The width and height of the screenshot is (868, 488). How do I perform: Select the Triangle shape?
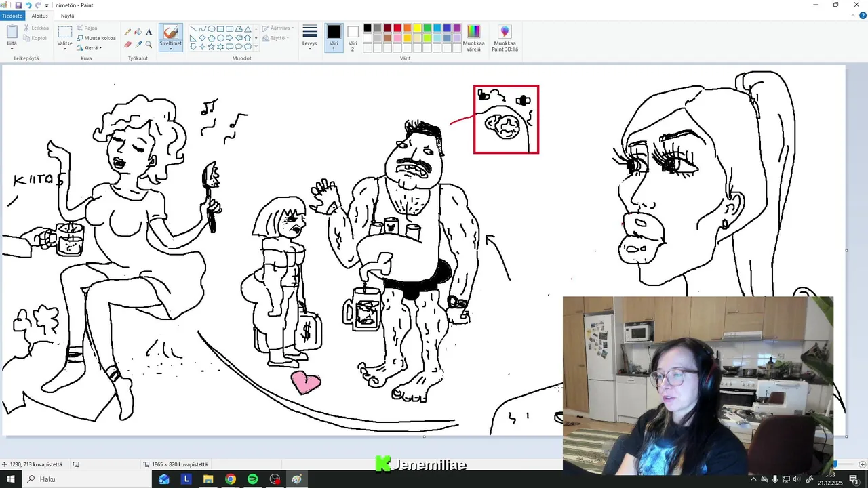coord(248,29)
